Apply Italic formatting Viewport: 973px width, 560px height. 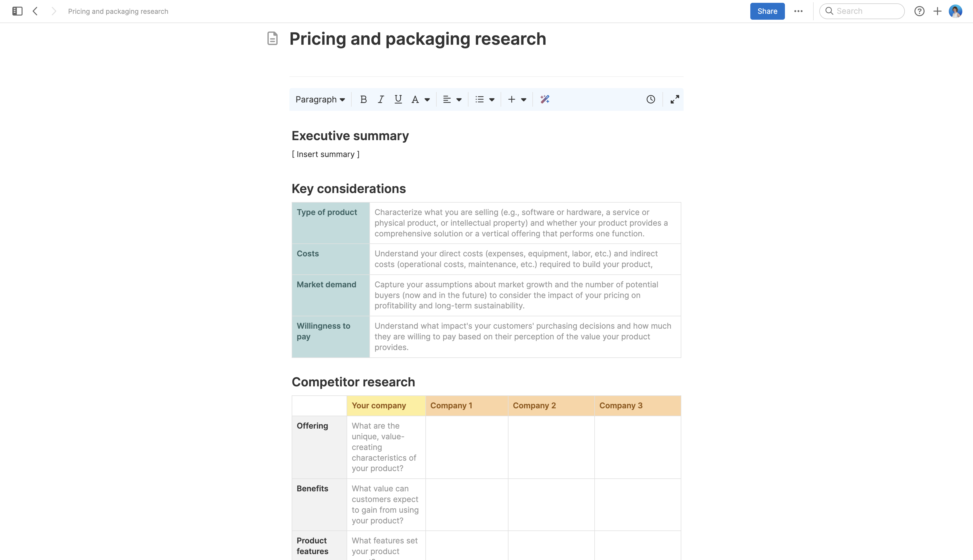click(x=381, y=99)
